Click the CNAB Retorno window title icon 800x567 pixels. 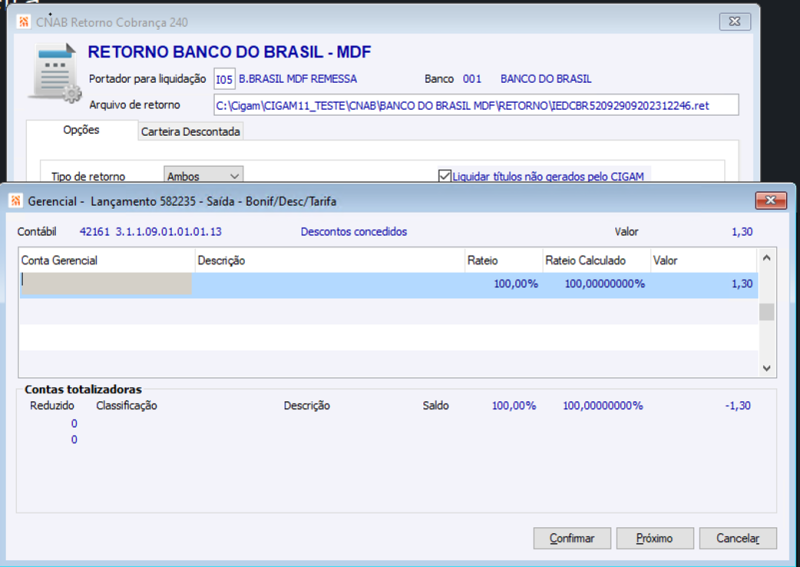pos(23,22)
